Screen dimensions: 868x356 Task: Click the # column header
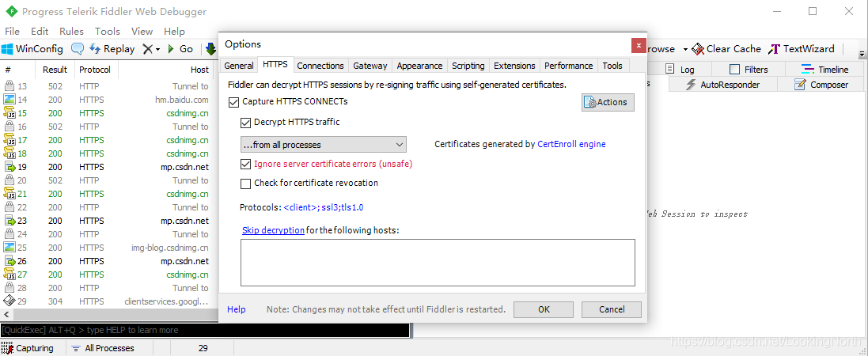(8, 70)
